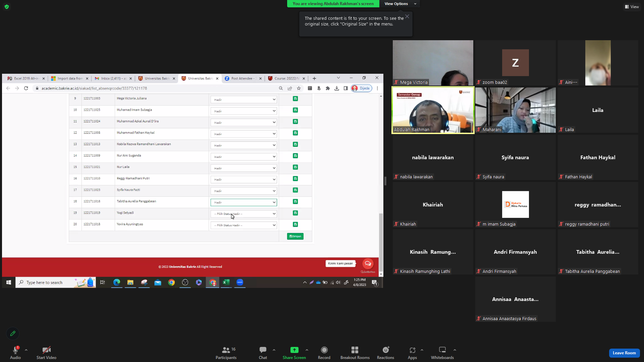
Task: Open the browser extensions puzzle icon
Action: (x=328, y=88)
